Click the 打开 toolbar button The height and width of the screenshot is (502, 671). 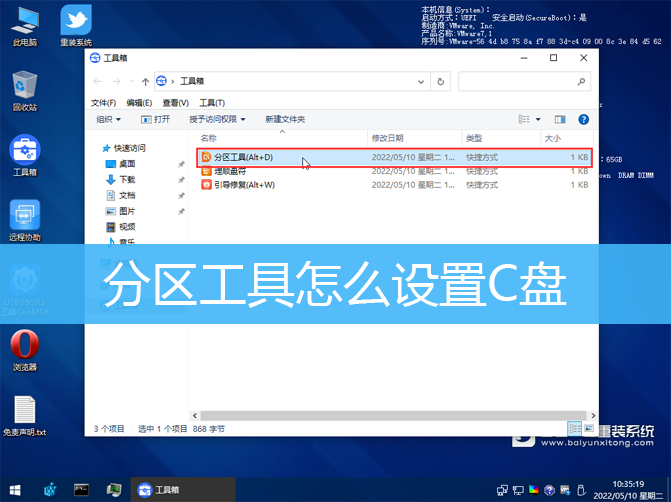tap(155, 119)
